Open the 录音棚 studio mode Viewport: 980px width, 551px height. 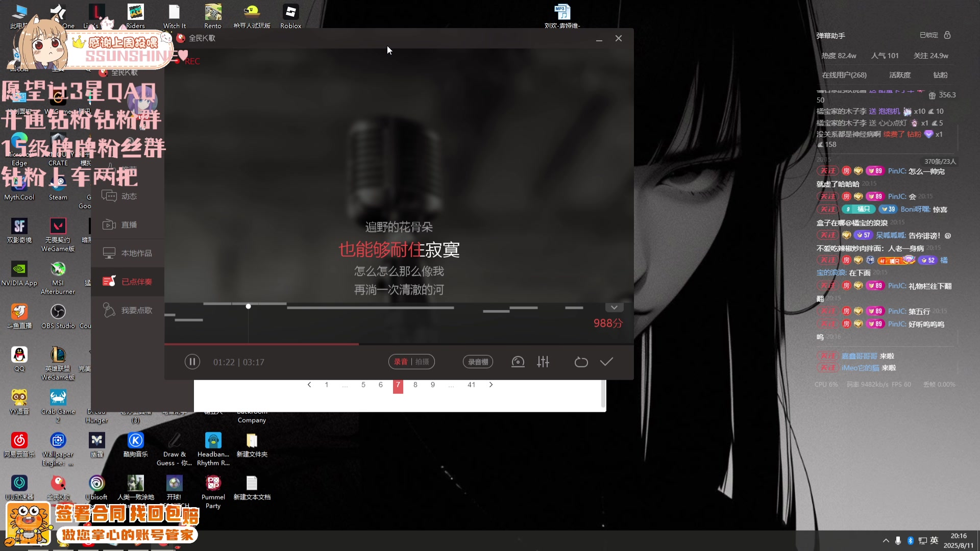pyautogui.click(x=478, y=362)
